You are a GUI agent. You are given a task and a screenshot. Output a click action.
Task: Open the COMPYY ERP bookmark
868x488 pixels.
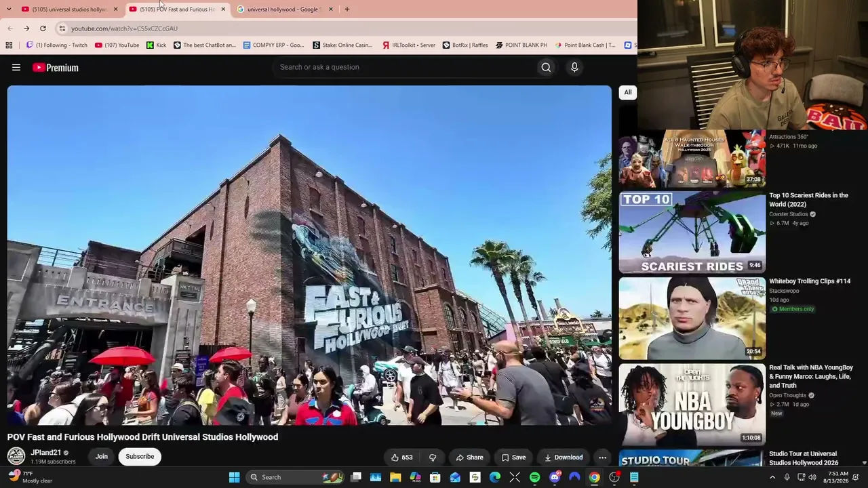click(273, 45)
